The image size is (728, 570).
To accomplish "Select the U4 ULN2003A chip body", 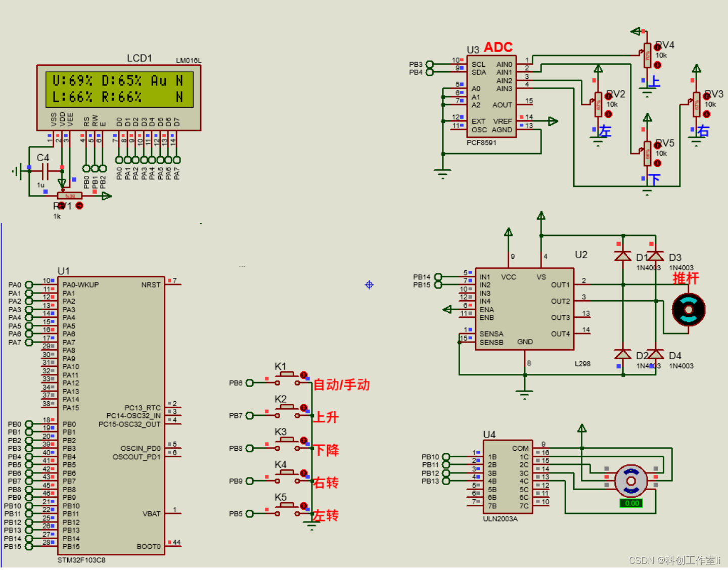I will [508, 477].
